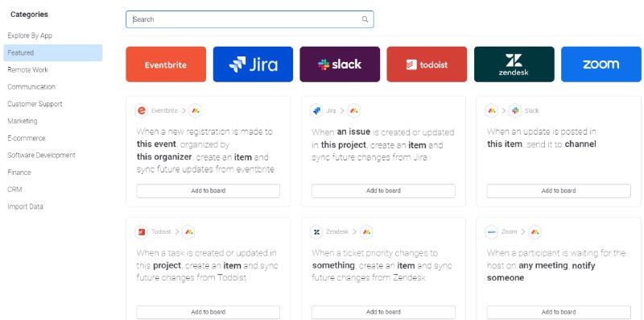Click 'this event' in Eventbrite recipe
This screenshot has height=320, width=644.
(x=156, y=144)
